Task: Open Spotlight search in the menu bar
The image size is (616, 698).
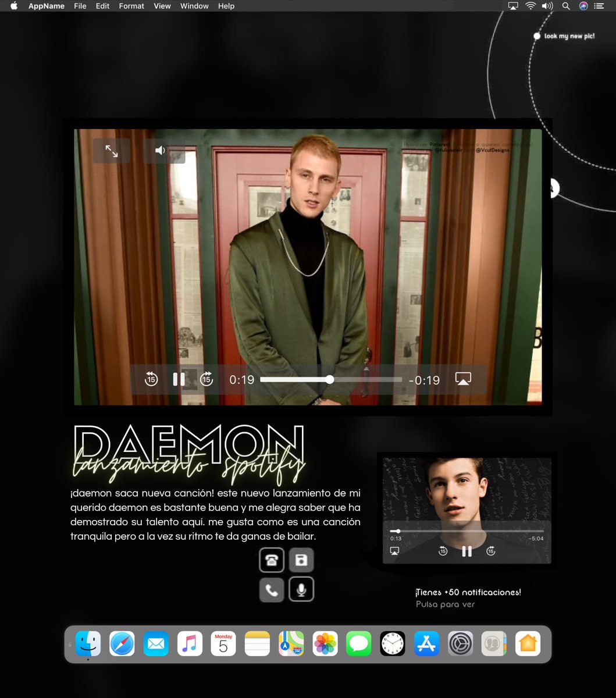Action: [566, 6]
